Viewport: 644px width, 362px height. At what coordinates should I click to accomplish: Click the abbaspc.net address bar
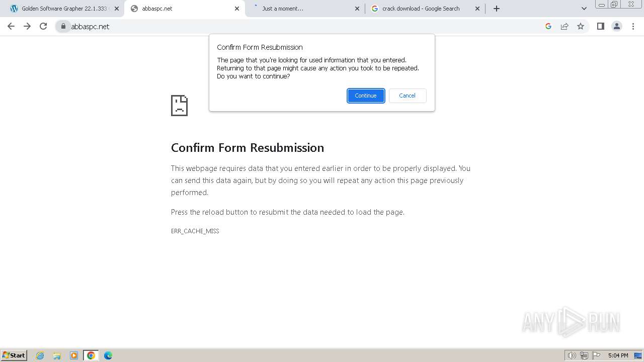click(302, 26)
